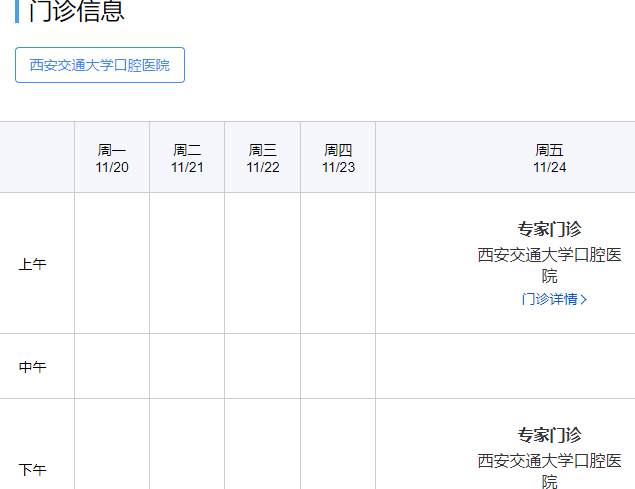Select the 周三 11/22 column header

[263, 158]
